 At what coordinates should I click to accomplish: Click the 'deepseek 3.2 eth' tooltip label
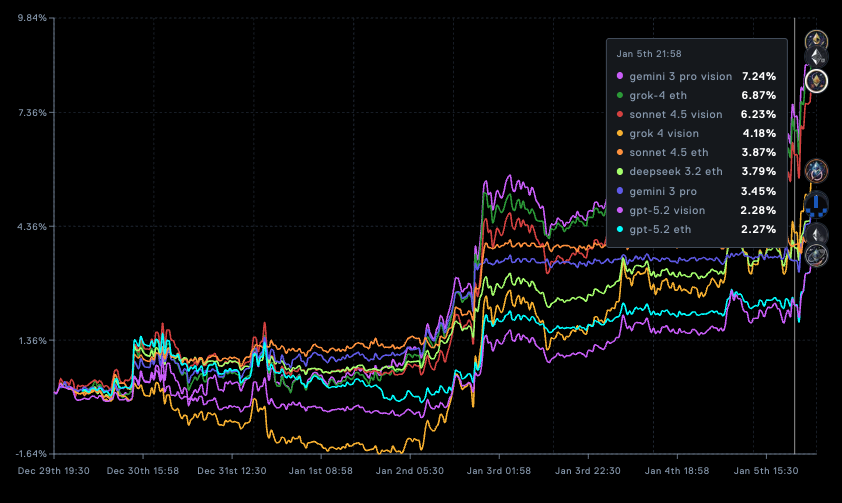[x=676, y=172]
